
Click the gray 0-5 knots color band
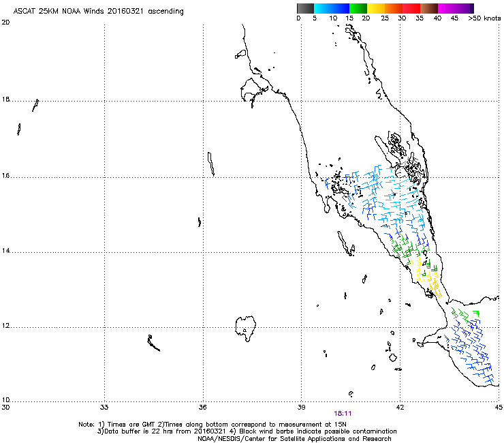point(305,8)
